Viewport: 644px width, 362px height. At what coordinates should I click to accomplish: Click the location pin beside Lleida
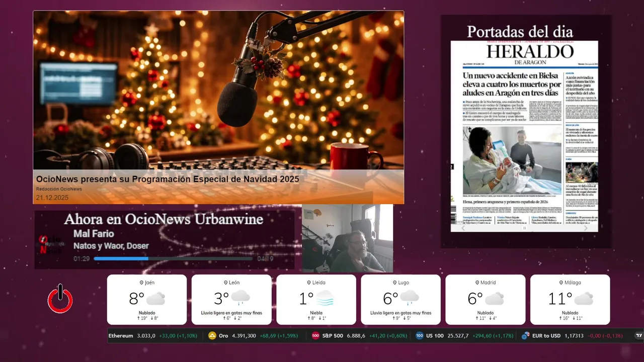point(310,283)
